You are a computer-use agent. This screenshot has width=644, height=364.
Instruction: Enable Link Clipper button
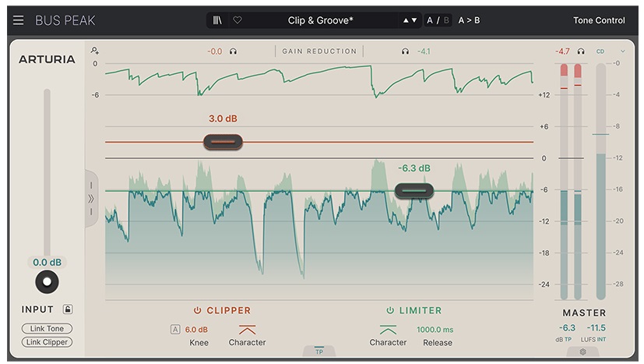[x=47, y=342]
